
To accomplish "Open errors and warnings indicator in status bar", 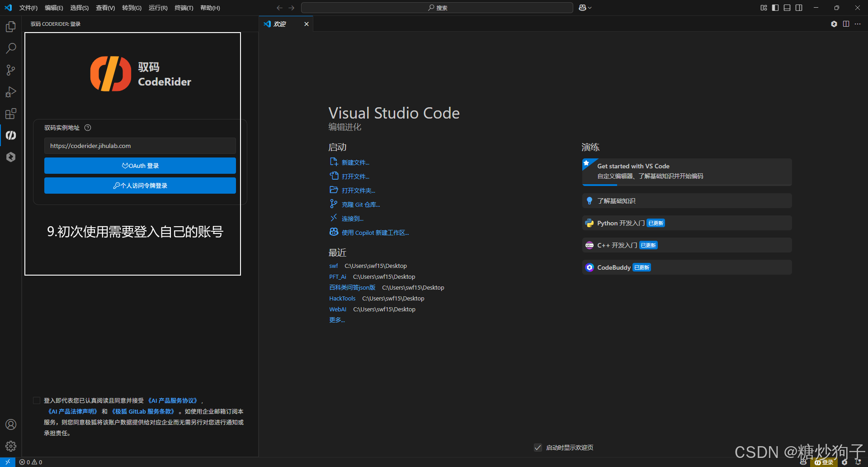I will point(31,462).
